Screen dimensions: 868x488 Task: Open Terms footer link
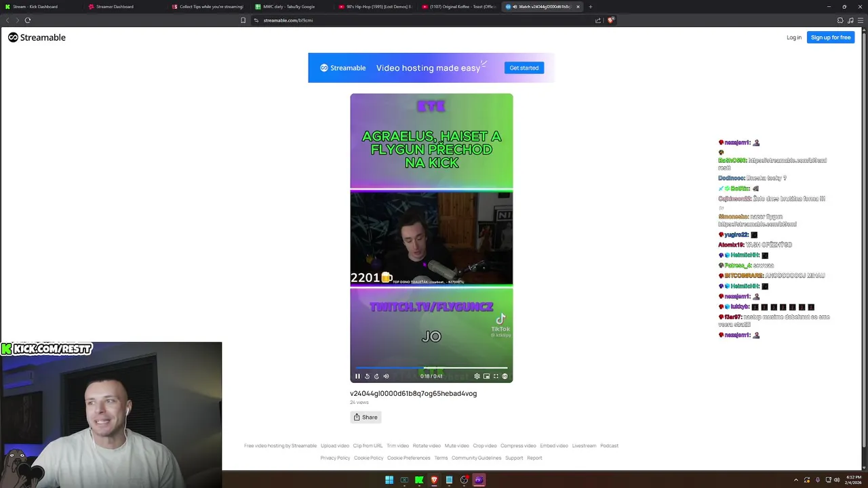(441, 458)
